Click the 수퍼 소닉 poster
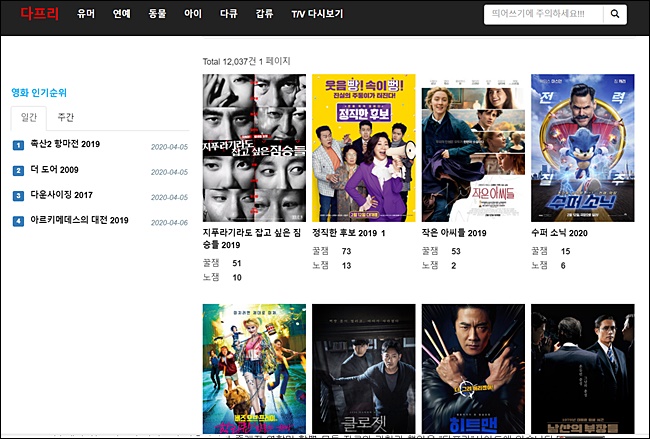Screen dimensions: 650x439 click(582, 148)
